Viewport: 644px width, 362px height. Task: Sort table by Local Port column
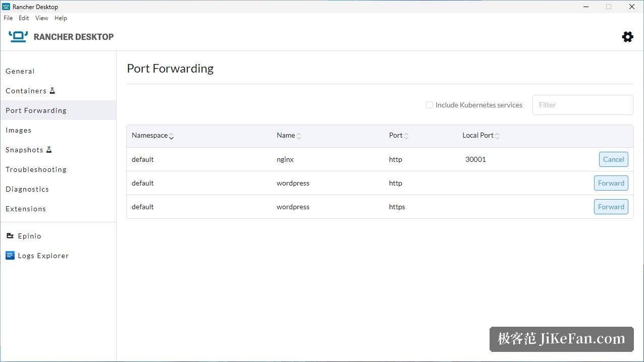(x=481, y=136)
